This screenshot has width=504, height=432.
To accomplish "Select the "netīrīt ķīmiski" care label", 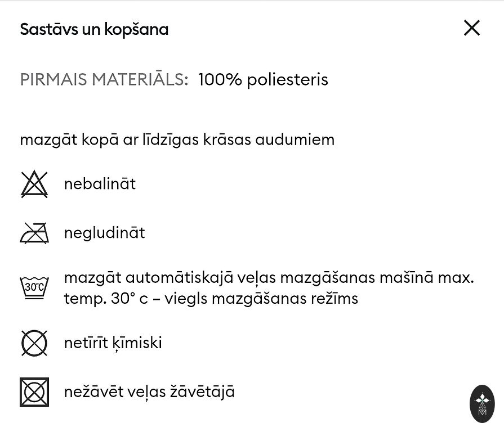I will [x=113, y=343].
